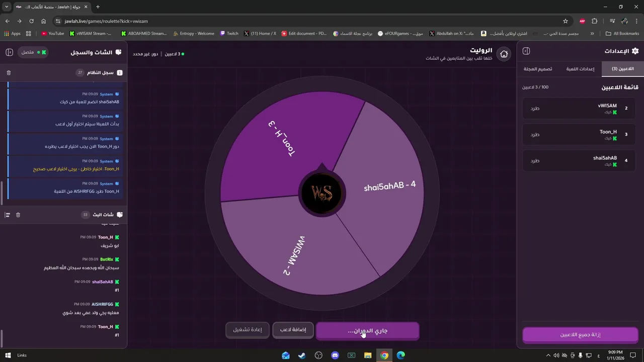Open a new browser tab
Image resolution: width=644 pixels, height=362 pixels.
(x=98, y=7)
